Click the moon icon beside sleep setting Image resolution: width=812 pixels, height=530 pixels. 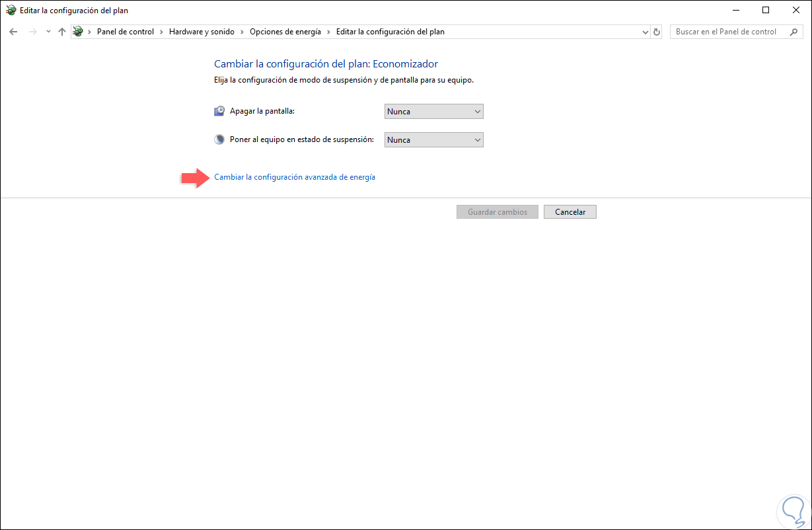(x=219, y=139)
